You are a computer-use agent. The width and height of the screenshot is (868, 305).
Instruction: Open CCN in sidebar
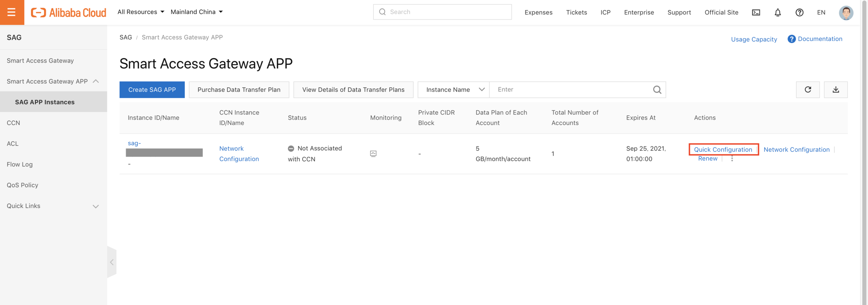(13, 123)
